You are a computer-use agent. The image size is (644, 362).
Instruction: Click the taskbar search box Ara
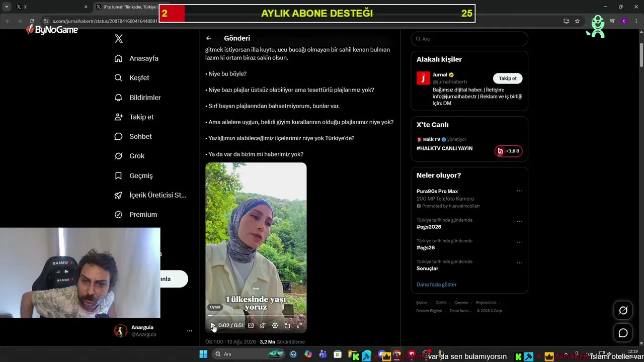248,354
